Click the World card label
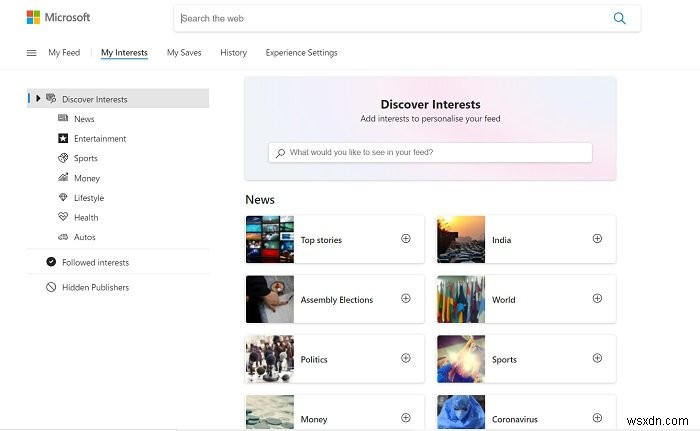 pos(504,300)
